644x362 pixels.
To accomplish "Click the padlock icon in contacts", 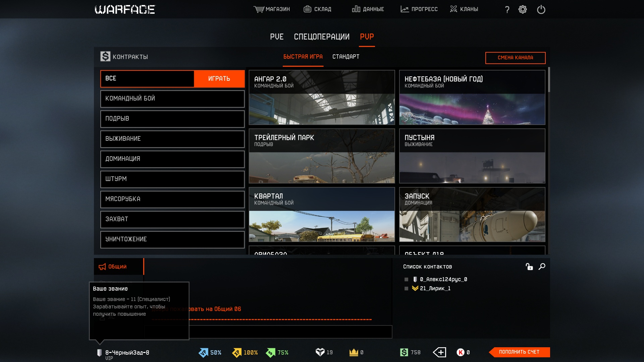I will tap(529, 266).
